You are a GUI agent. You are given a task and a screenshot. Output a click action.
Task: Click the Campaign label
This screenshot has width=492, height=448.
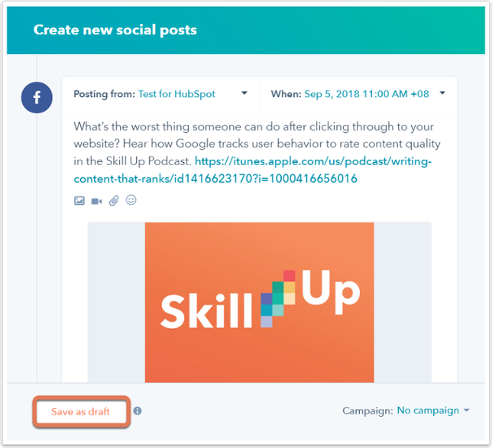click(367, 411)
